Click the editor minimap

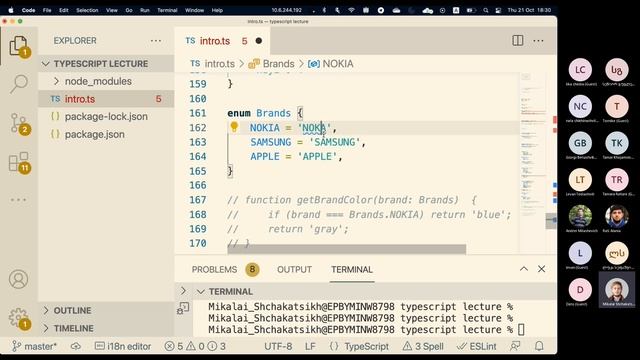532,163
